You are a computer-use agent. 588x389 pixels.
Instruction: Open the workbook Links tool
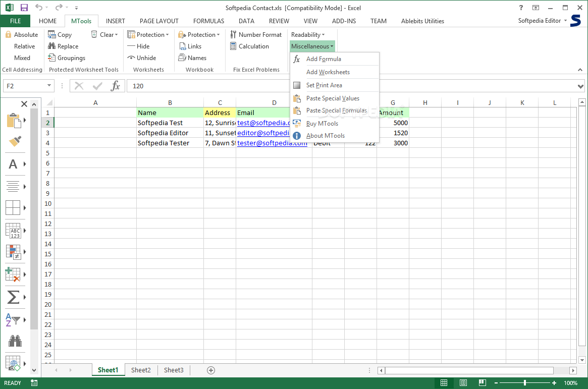[190, 46]
